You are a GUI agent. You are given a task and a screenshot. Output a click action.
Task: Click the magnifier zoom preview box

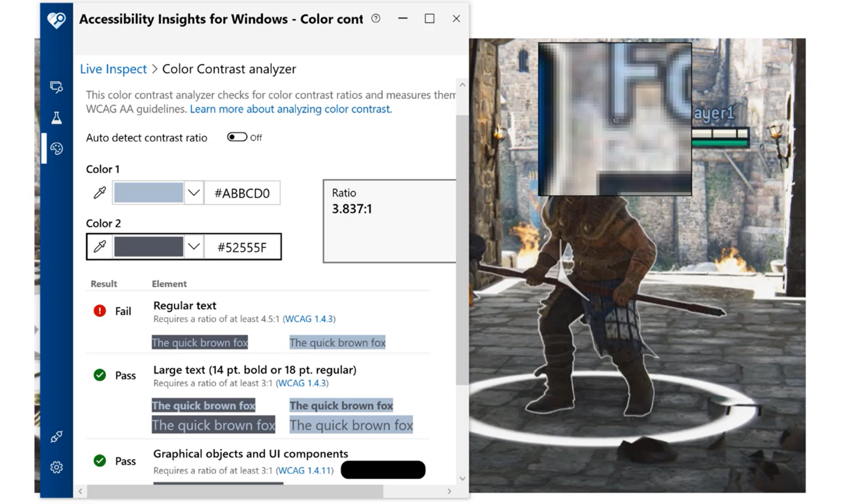click(x=615, y=119)
